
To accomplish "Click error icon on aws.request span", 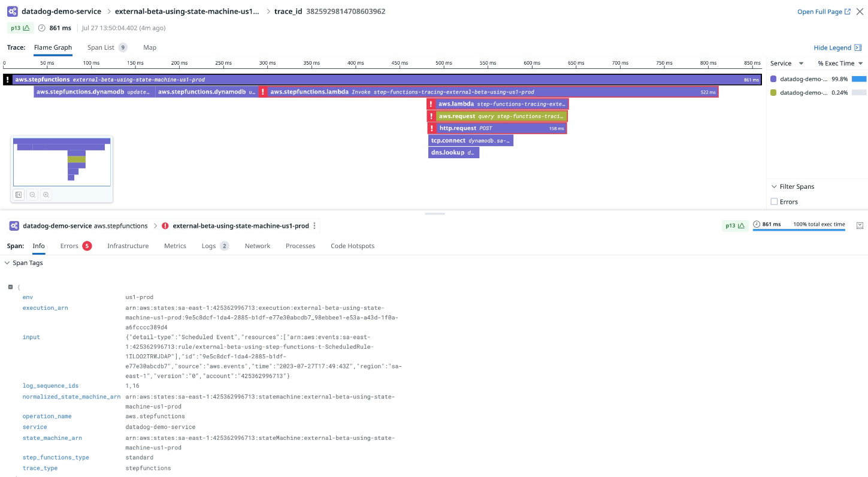I will pyautogui.click(x=431, y=116).
